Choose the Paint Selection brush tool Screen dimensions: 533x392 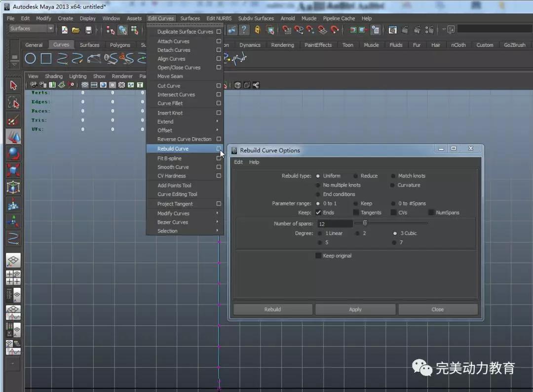(13, 119)
